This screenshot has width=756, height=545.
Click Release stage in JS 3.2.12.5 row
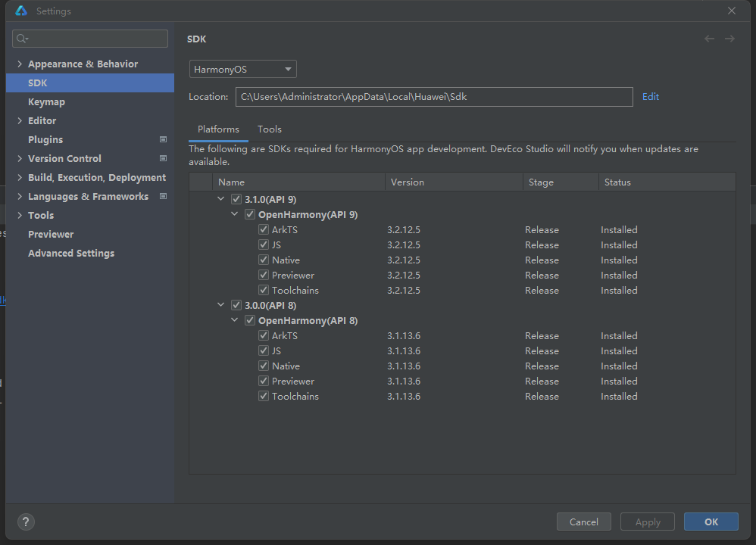pos(542,244)
